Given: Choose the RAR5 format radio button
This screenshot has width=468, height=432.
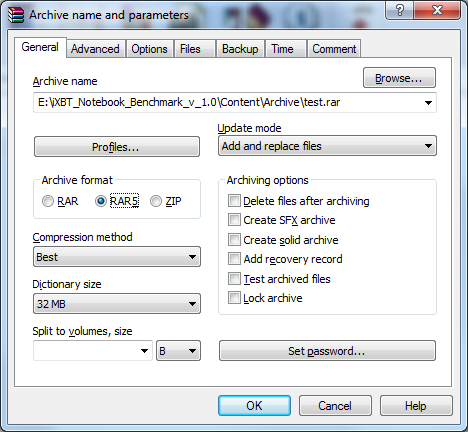Looking at the screenshot, I should click(101, 201).
